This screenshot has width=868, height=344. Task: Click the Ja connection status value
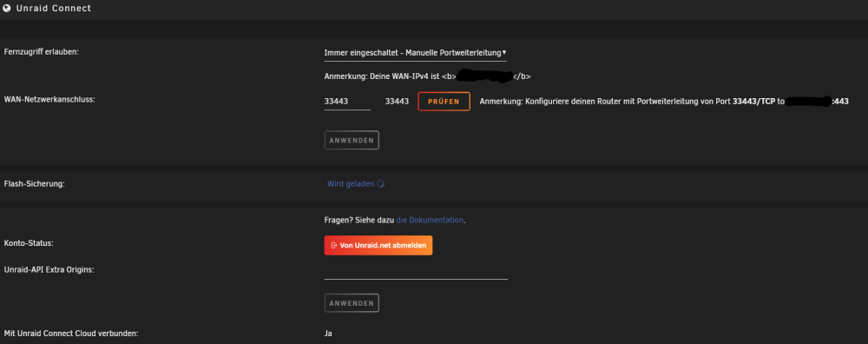(x=328, y=334)
